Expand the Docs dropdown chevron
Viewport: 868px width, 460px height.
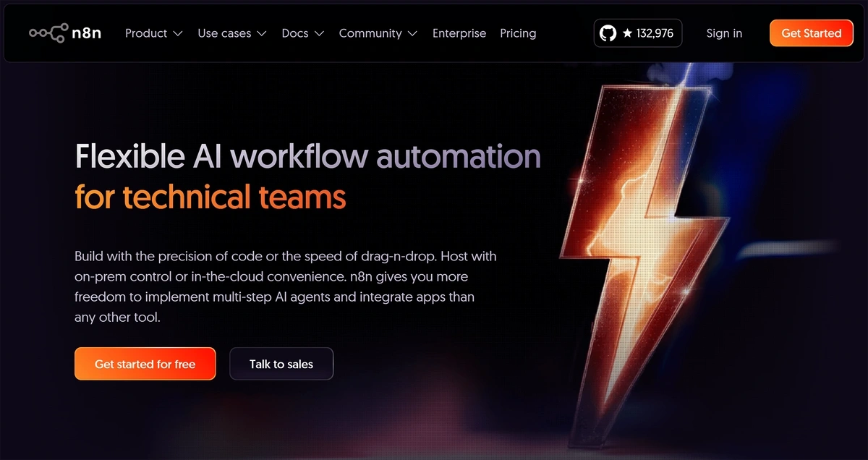(319, 33)
